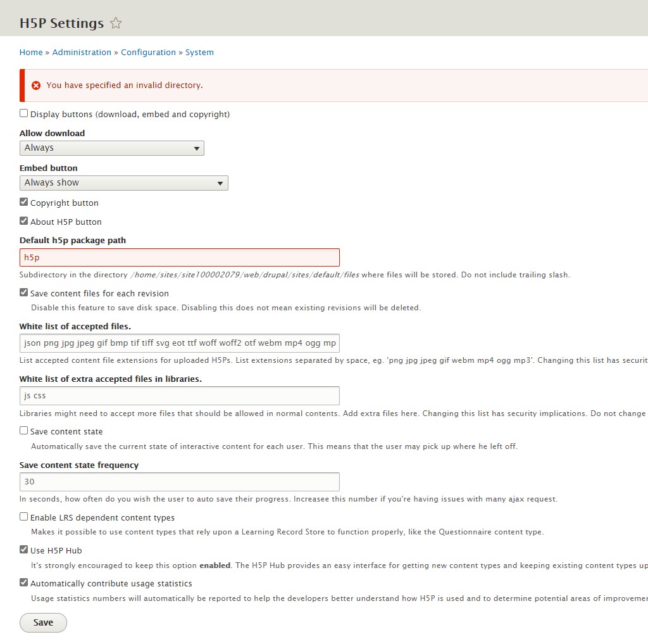The image size is (648, 644).
Task: Edit the White list of accepted files field
Action: click(179, 343)
